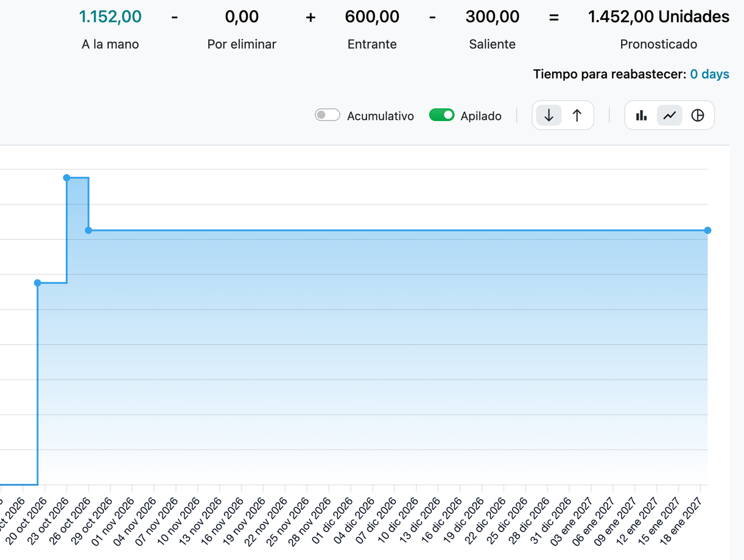The image size is (744, 560).
Task: Click the 'Tiempo para reabastecer:' label
Action: tap(609, 74)
